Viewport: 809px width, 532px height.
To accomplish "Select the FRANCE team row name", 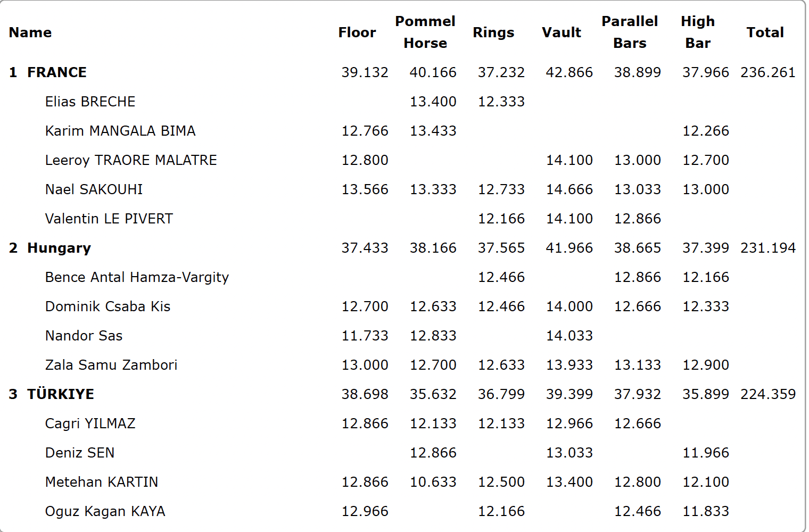I will 56,72.
